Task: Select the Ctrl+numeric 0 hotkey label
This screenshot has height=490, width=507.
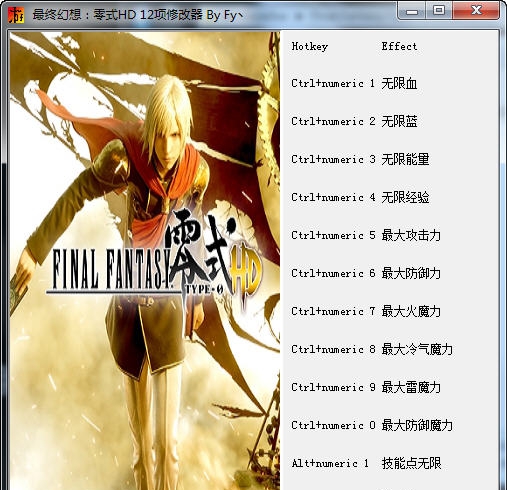Action: click(333, 425)
